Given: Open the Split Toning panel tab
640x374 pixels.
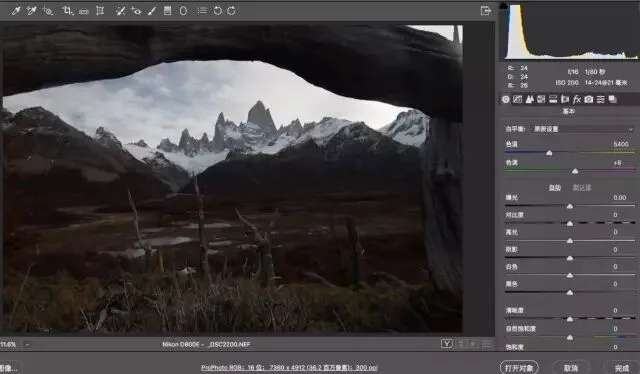Looking at the screenshot, I should 553,99.
